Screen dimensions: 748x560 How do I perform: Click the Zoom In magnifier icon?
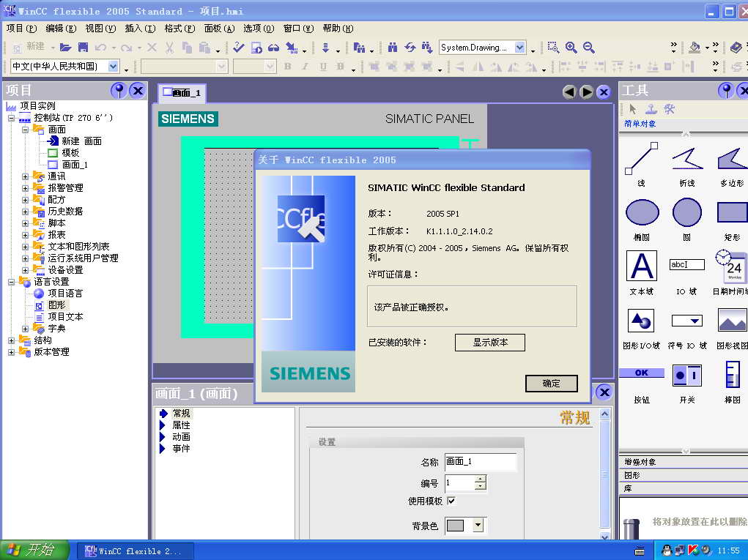571,48
